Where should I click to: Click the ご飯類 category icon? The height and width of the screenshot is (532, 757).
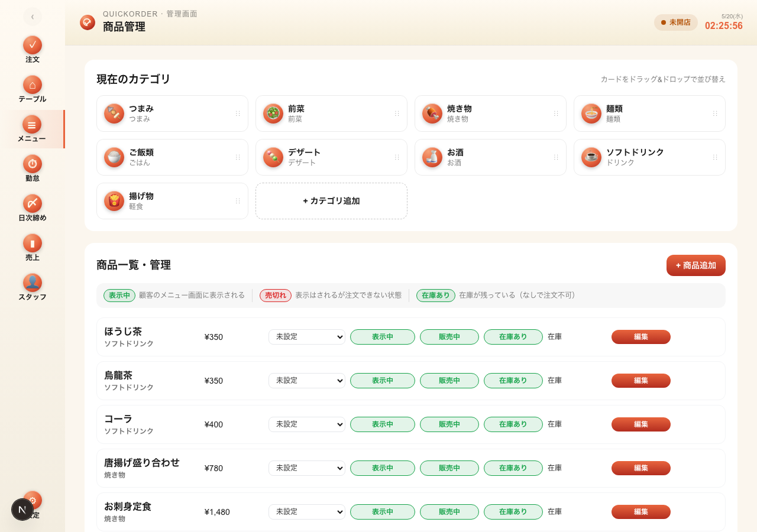click(114, 157)
